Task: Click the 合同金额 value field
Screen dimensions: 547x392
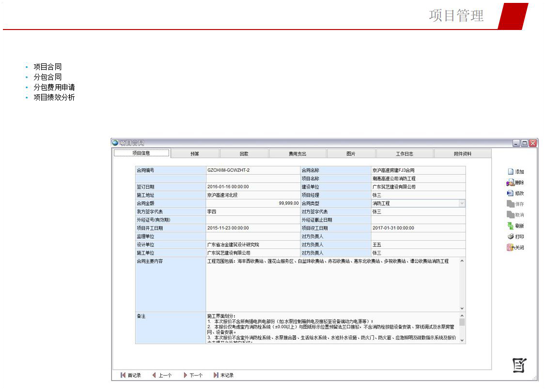Action: click(x=253, y=204)
